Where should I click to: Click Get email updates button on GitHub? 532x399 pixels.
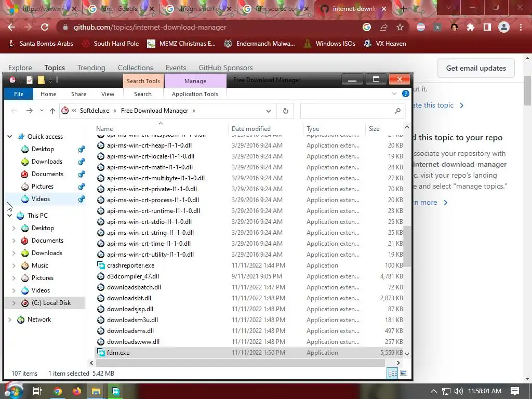pos(476,68)
